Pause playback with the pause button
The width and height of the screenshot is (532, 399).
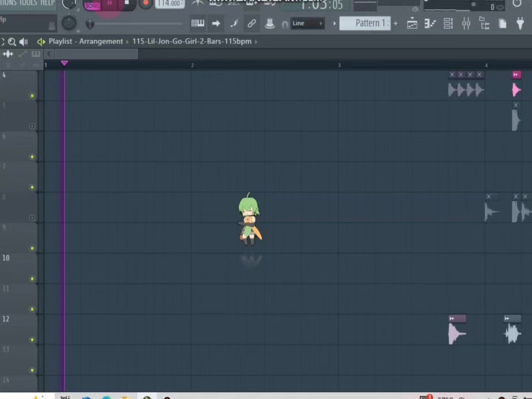click(110, 3)
